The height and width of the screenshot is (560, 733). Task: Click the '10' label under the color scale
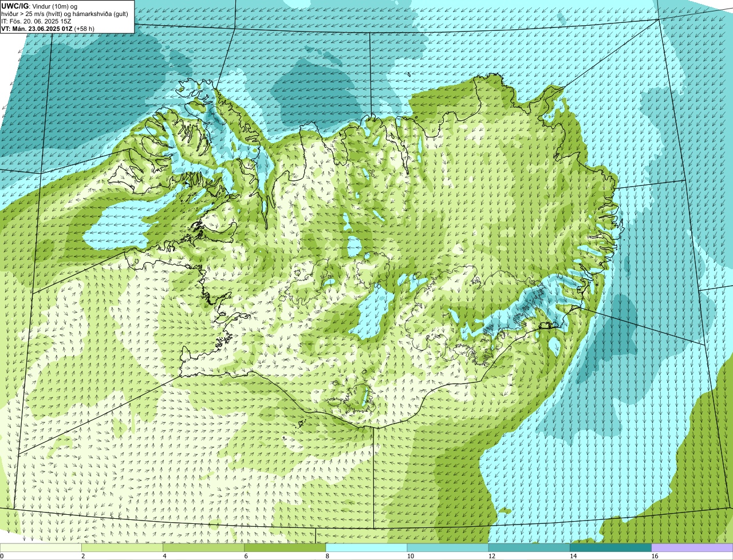pos(410,556)
